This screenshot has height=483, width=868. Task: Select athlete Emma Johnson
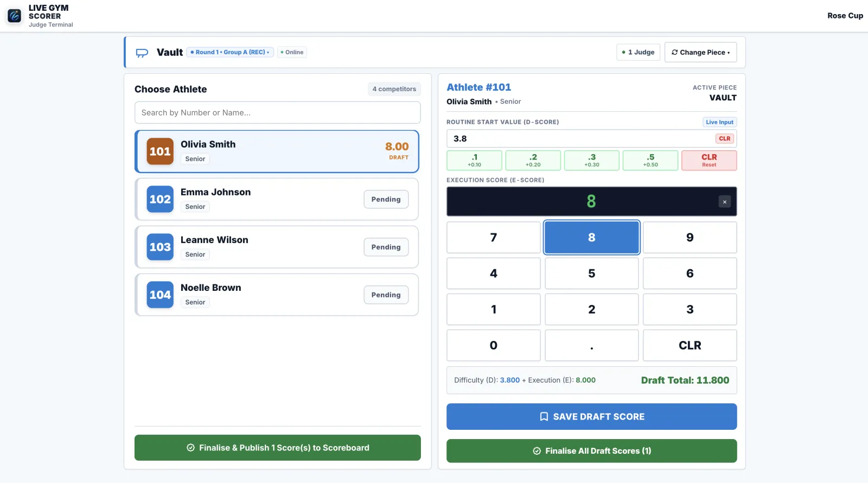coord(277,199)
